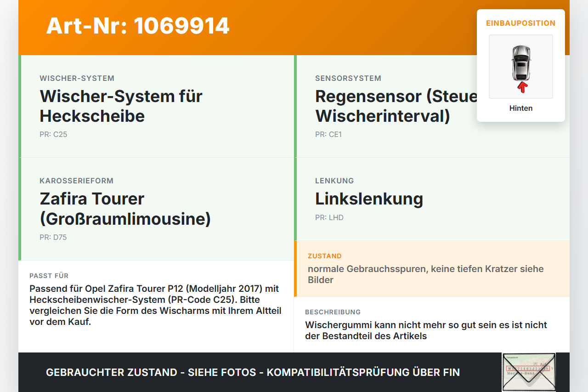
Task: Click the ZUSTAND condition box text
Action: (x=426, y=274)
